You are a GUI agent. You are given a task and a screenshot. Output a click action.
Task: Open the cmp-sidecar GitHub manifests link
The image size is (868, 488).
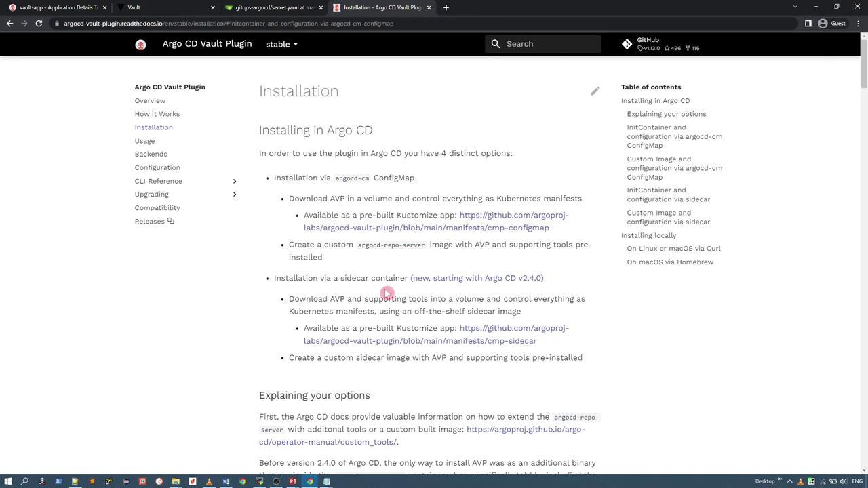click(437, 335)
